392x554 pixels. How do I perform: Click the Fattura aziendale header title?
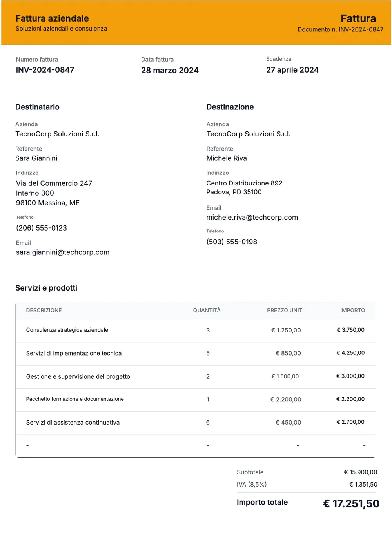(52, 18)
